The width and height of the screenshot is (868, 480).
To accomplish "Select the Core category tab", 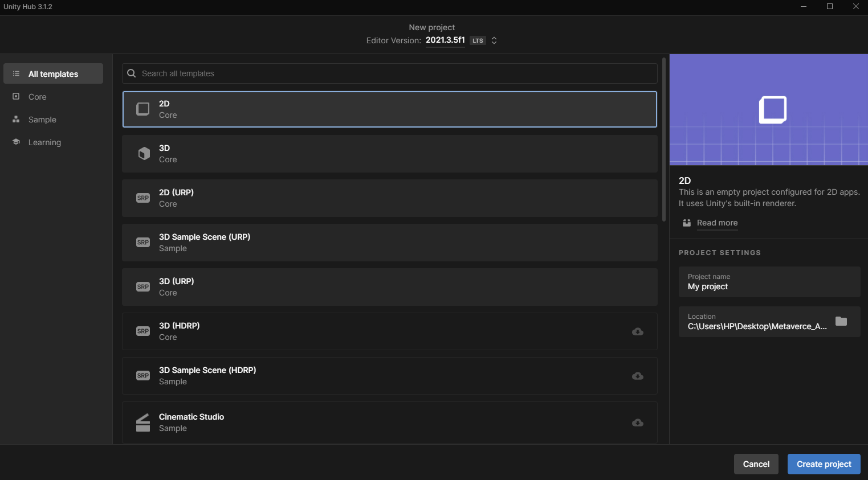I will [53, 96].
